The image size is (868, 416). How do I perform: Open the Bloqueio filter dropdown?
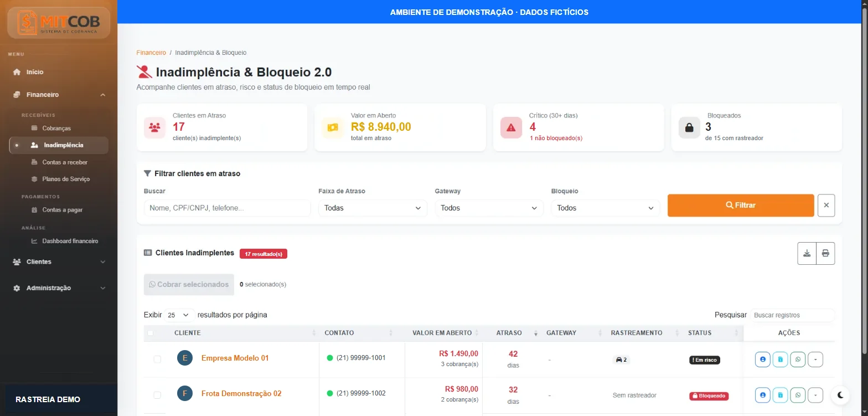[606, 208]
